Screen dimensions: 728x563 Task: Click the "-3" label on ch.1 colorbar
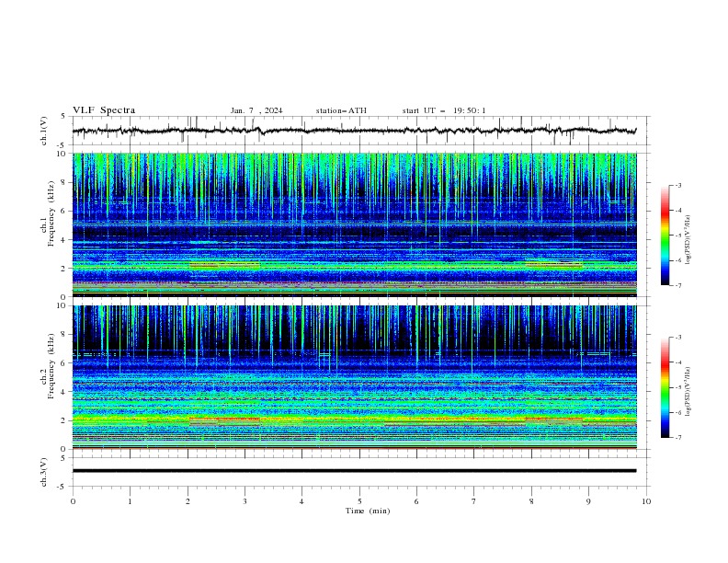[677, 185]
